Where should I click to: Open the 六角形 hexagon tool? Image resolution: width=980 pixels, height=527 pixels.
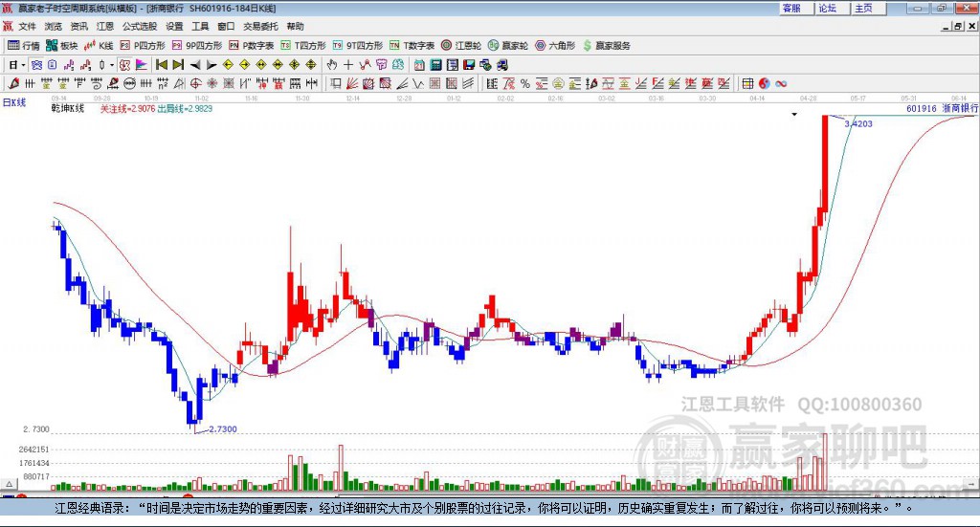pos(555,46)
